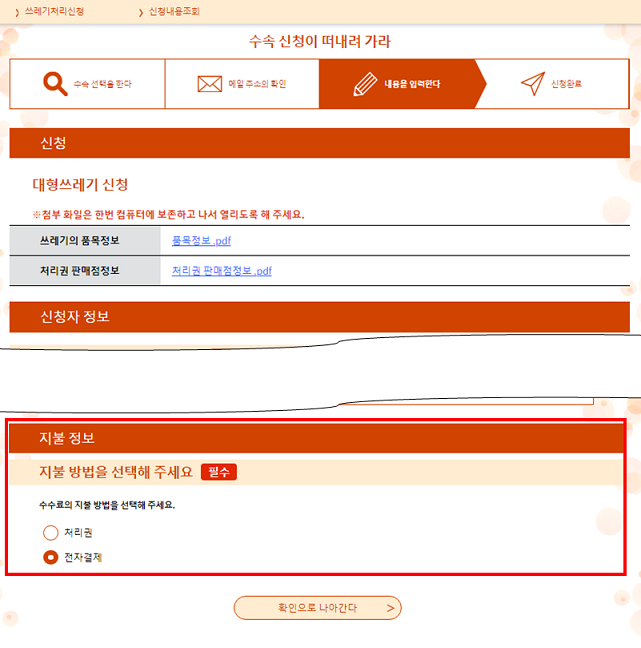Image resolution: width=641 pixels, height=648 pixels.
Task: Click the arrow on 확인으로 나아간다 button
Action: point(390,608)
